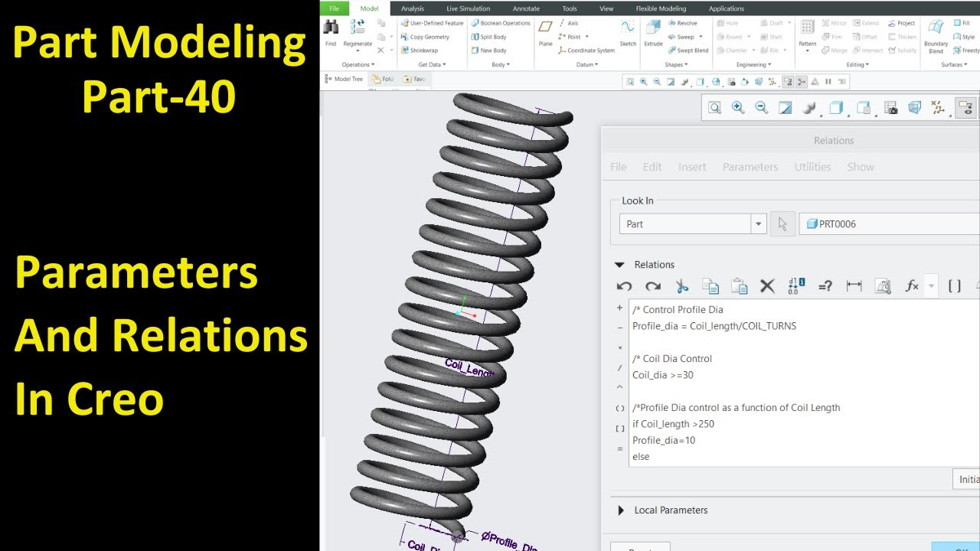Click the relation line 'Coil_dia >=30'
The width and height of the screenshot is (980, 551).
[x=663, y=375]
